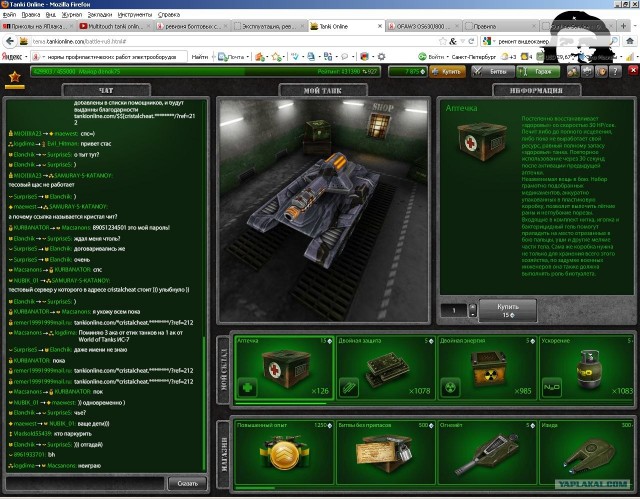Click the experience progress bar
Viewport: 640px width, 499px height.
[x=205, y=72]
